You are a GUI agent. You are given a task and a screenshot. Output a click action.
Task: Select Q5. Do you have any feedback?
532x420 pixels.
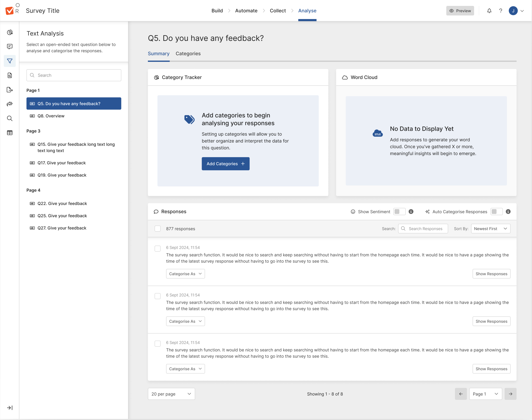tap(74, 104)
